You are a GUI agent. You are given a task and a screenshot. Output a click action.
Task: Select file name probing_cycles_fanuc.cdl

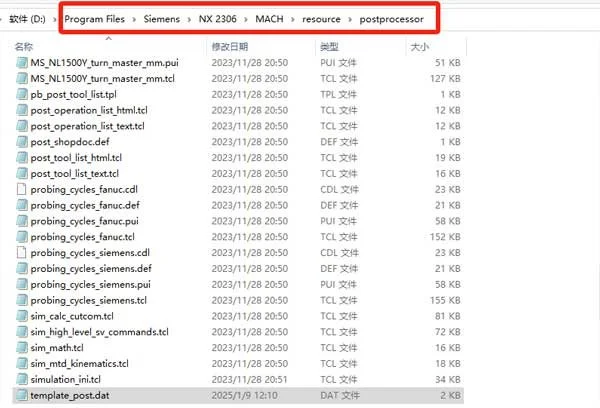pos(84,189)
